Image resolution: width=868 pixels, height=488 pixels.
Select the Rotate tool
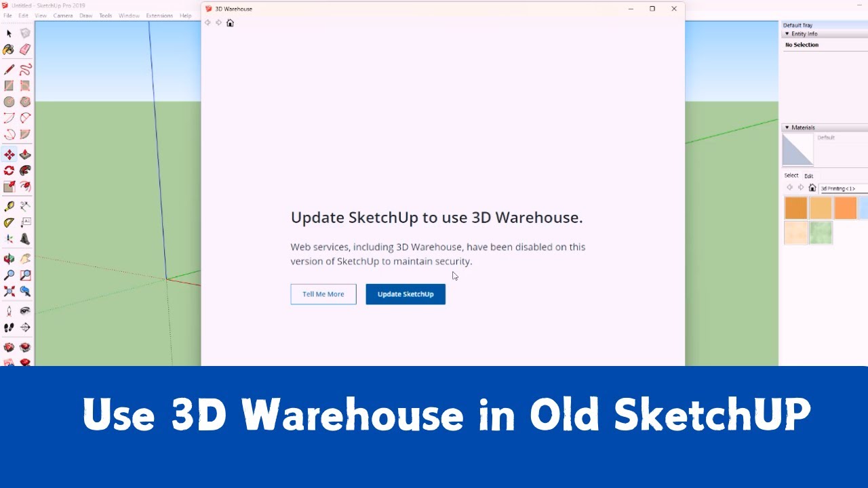[9, 171]
